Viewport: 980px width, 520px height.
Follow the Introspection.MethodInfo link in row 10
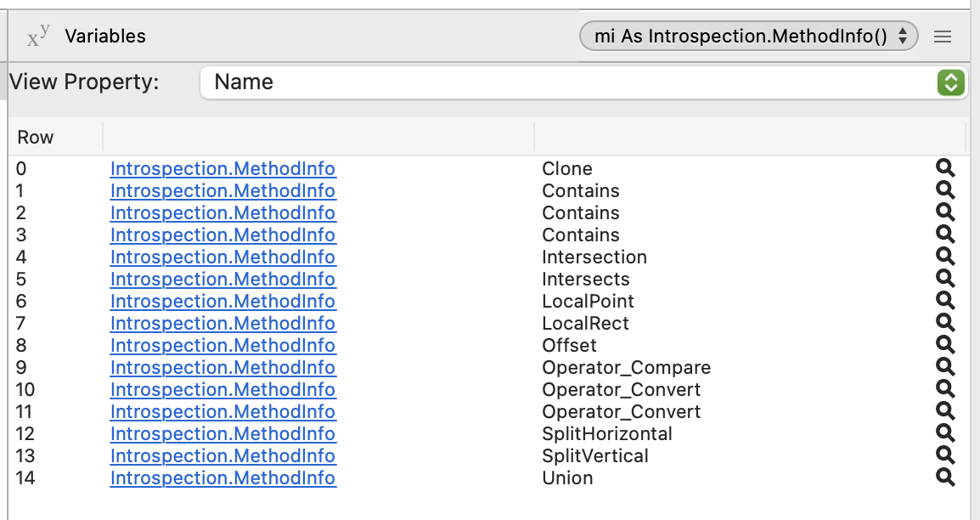point(222,389)
